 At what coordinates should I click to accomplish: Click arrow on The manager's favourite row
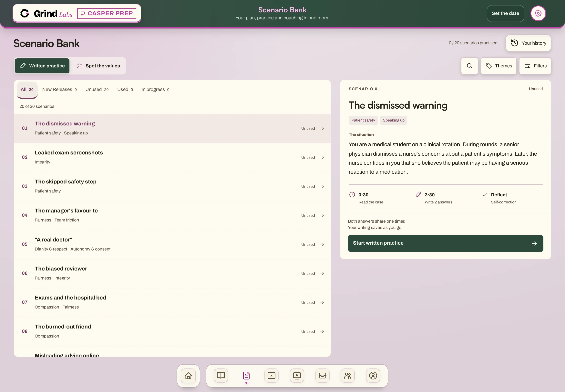(322, 215)
